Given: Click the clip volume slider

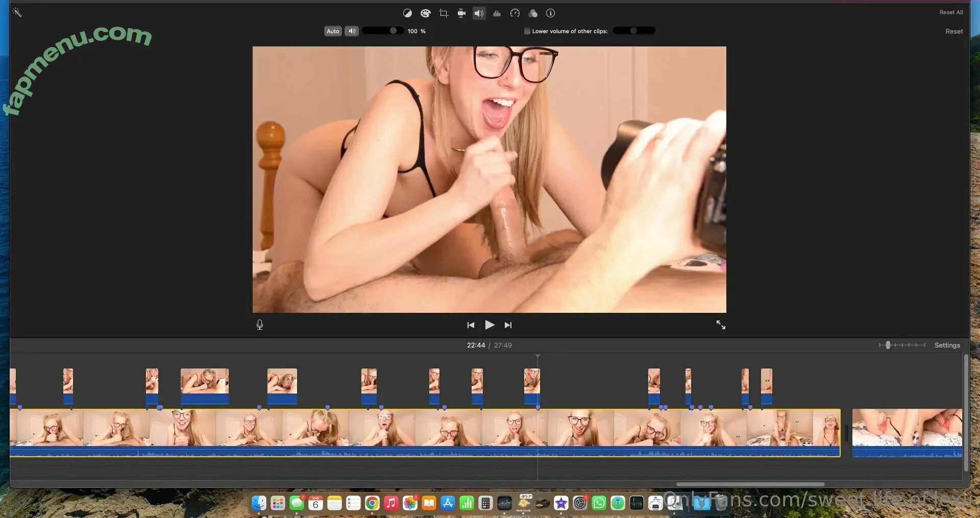Looking at the screenshot, I should pos(383,31).
